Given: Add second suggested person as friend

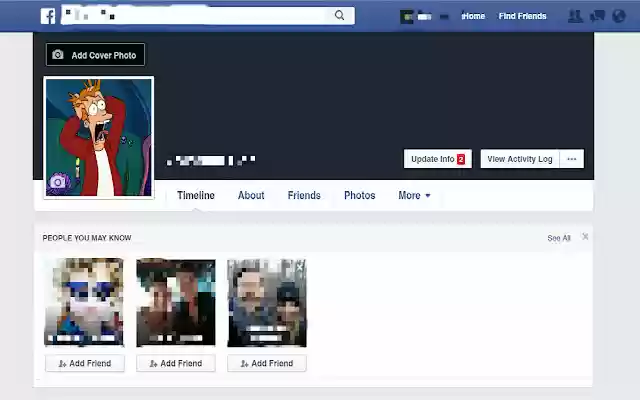Looking at the screenshot, I should pos(176,363).
